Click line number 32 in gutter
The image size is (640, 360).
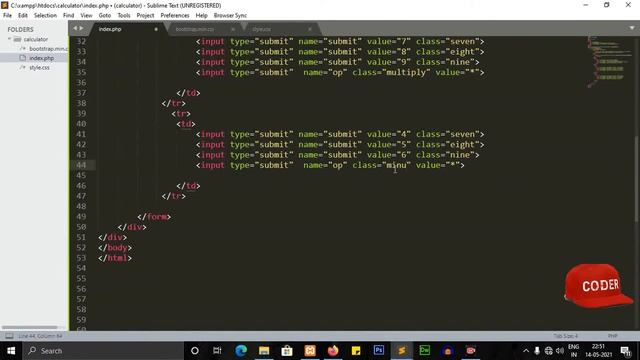click(81, 41)
